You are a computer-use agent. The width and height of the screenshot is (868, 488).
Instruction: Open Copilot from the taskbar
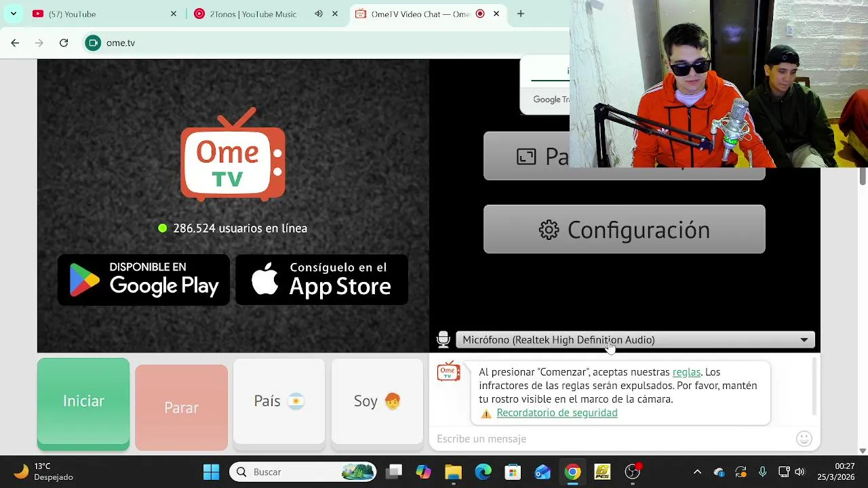pos(423,472)
